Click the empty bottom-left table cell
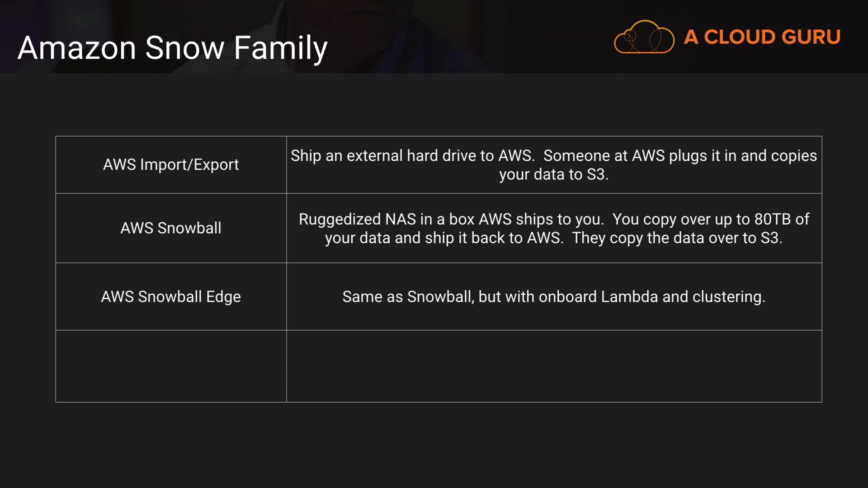The width and height of the screenshot is (868, 488). 171,366
